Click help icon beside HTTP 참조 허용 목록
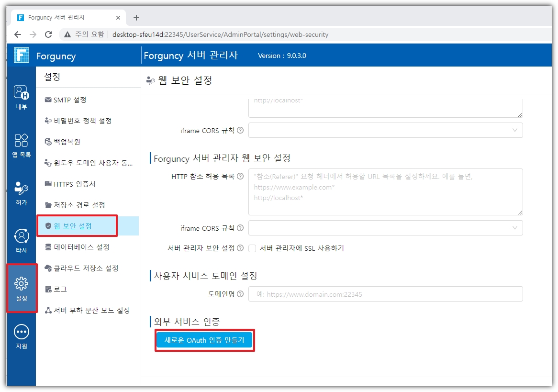The width and height of the screenshot is (558, 392). click(x=240, y=177)
